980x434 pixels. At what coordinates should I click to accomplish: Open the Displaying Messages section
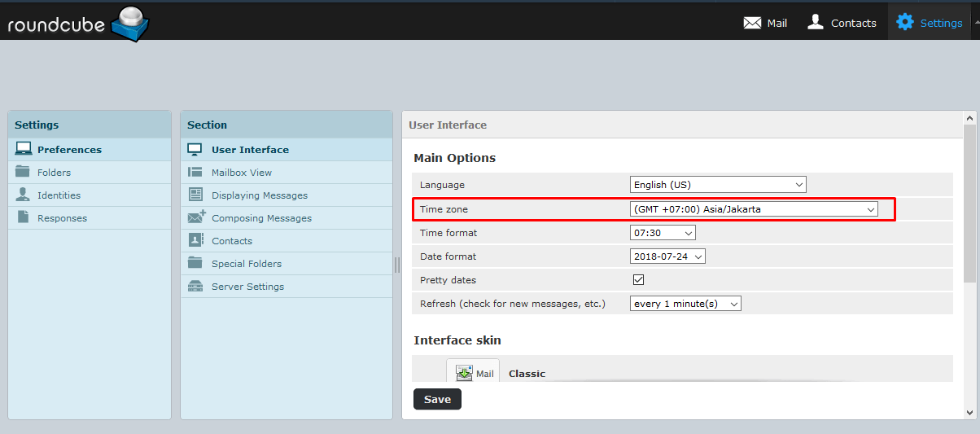click(x=287, y=195)
